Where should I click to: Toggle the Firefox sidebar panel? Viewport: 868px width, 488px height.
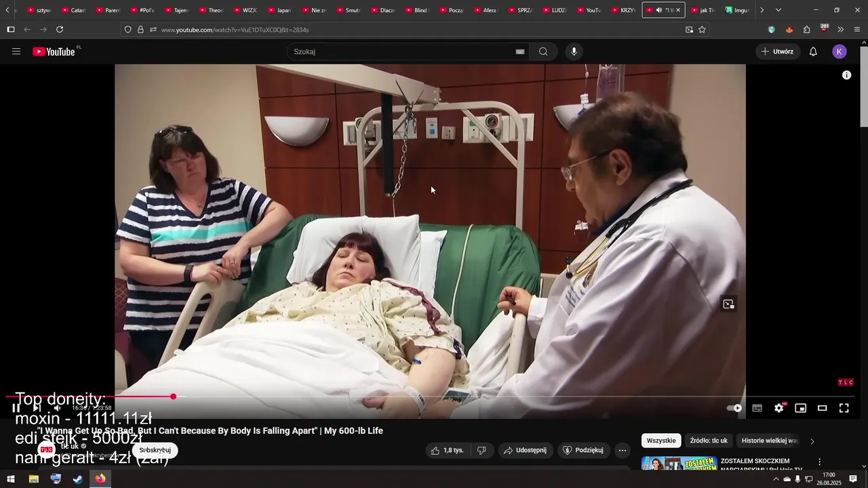click(x=10, y=30)
